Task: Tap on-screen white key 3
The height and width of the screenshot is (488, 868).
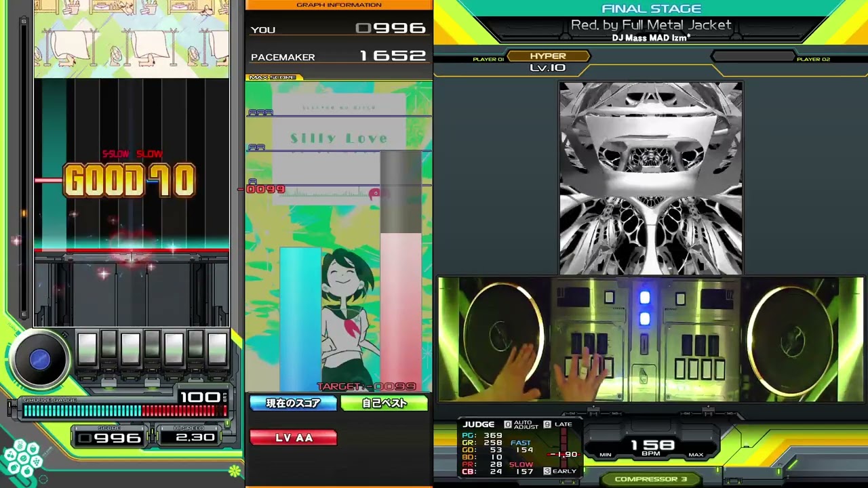Action: pos(130,349)
